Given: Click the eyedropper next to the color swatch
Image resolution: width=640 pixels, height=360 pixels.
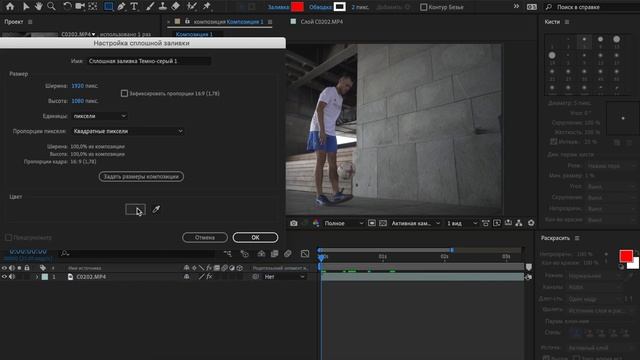Looking at the screenshot, I should 156,209.
